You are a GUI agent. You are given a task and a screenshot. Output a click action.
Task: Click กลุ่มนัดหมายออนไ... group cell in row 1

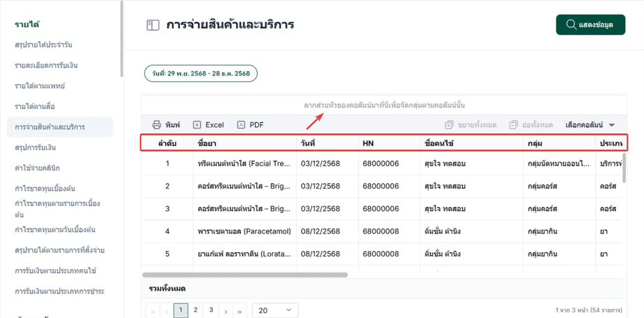(x=559, y=164)
